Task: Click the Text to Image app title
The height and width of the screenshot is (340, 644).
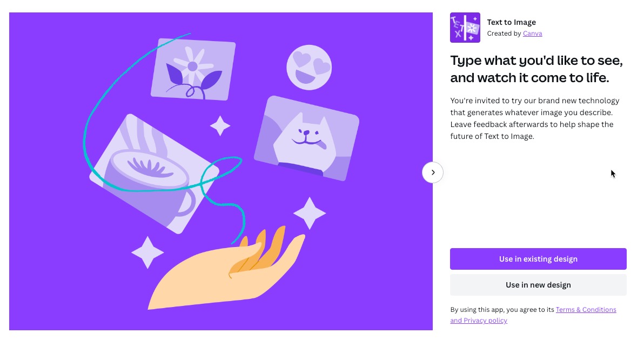Action: 511,22
